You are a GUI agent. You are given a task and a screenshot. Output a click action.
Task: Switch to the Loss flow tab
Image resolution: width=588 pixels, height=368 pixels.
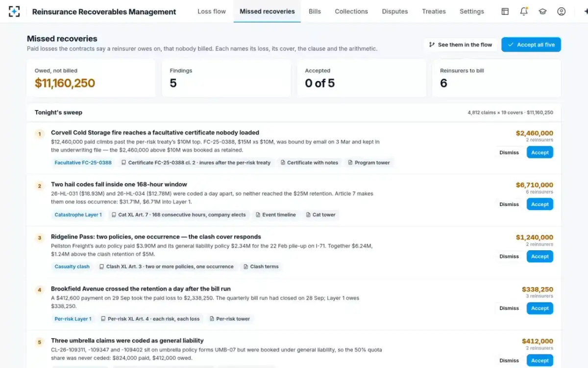tap(212, 11)
